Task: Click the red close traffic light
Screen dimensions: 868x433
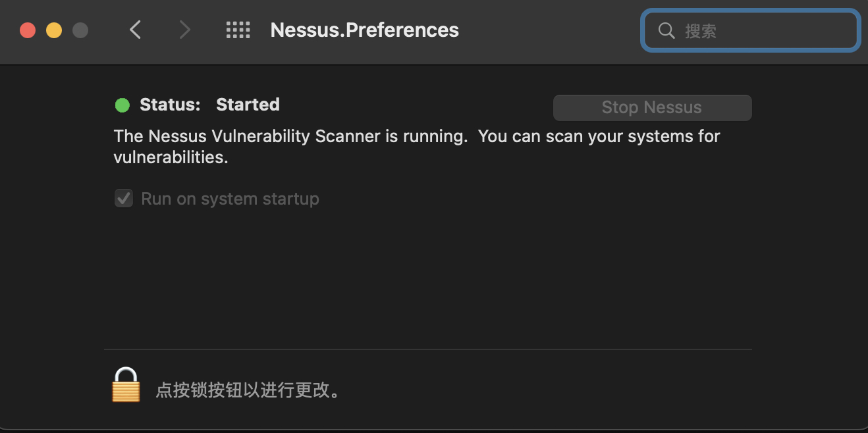Action: [x=28, y=30]
